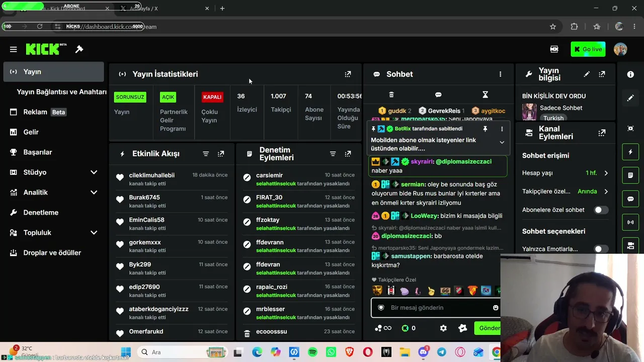Image resolution: width=644 pixels, height=362 pixels.
Task: Toggle Yalnızca Emotlarla switch
Action: 601,249
